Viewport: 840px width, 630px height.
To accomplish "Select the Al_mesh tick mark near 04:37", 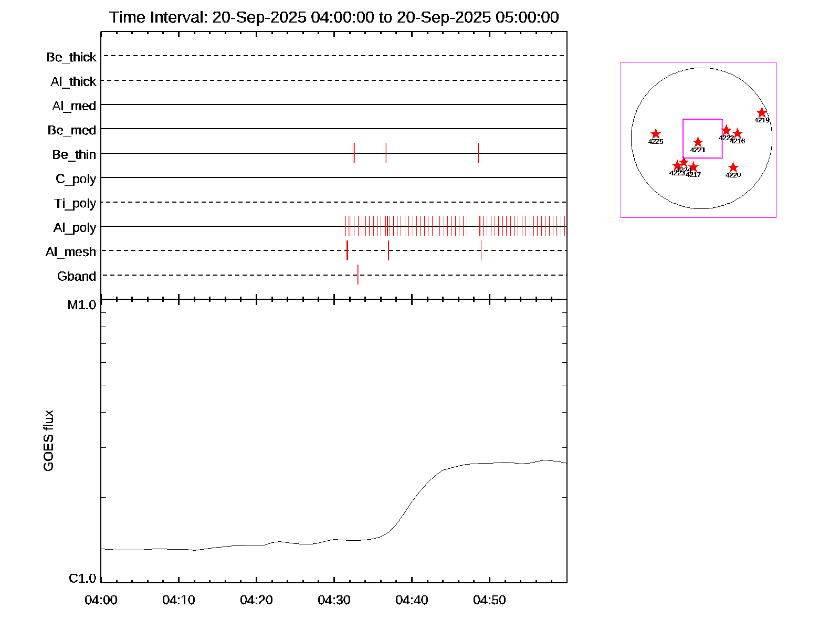I will pos(388,250).
